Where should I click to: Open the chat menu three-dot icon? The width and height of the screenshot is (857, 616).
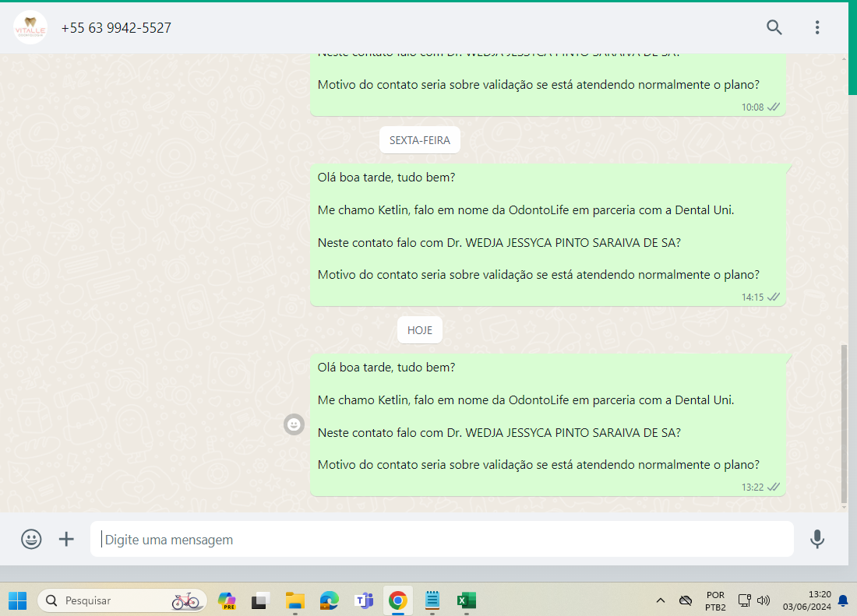[817, 27]
